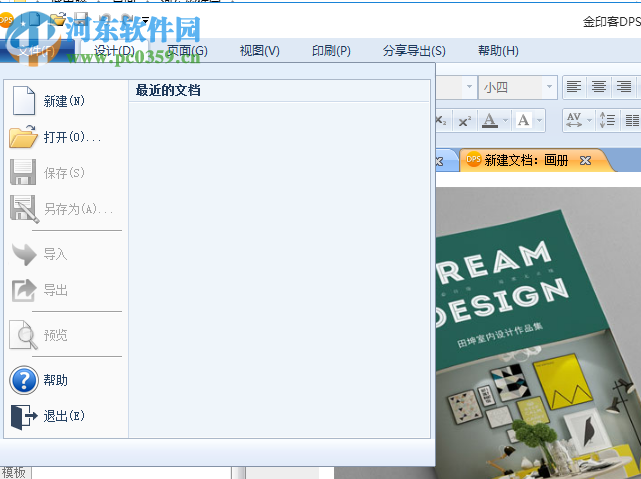
Task: Open the 分享导出(S) menu
Action: (x=414, y=51)
